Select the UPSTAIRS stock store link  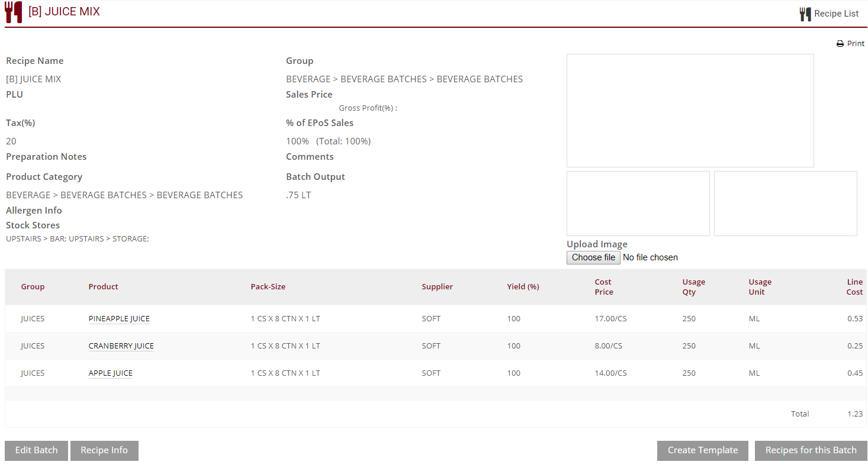23,238
